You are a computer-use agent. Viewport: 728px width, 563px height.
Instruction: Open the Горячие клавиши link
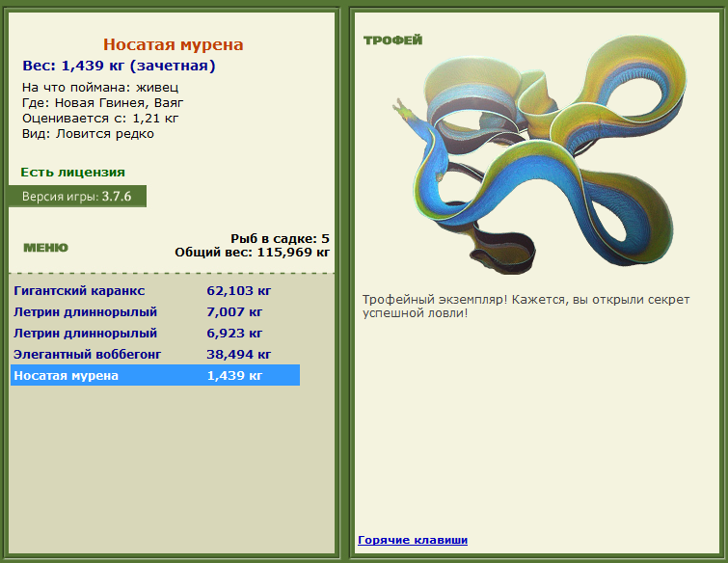tap(413, 540)
